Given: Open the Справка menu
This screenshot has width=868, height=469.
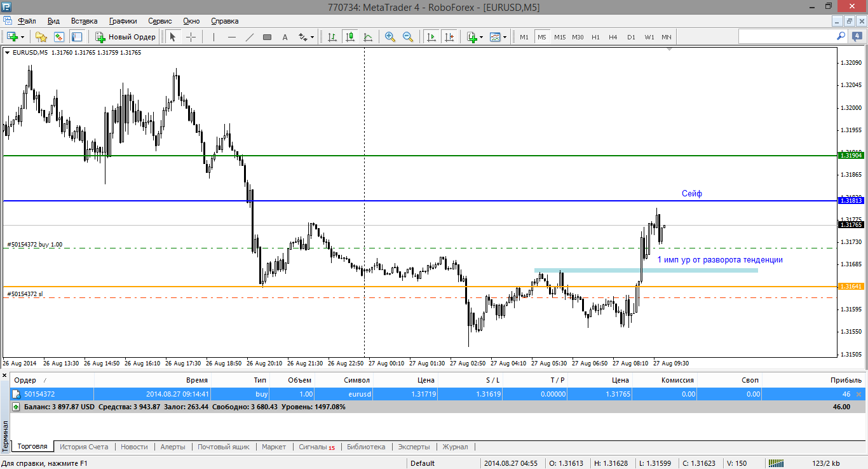Looking at the screenshot, I should point(225,21).
